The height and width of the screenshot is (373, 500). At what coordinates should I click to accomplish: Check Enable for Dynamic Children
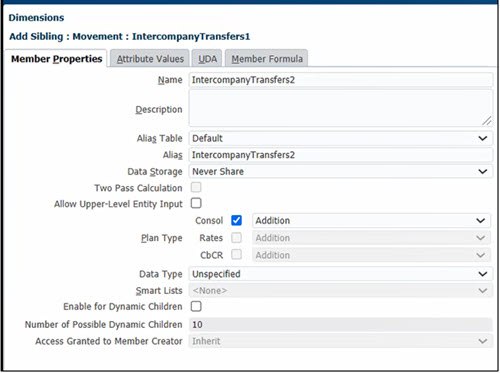196,306
